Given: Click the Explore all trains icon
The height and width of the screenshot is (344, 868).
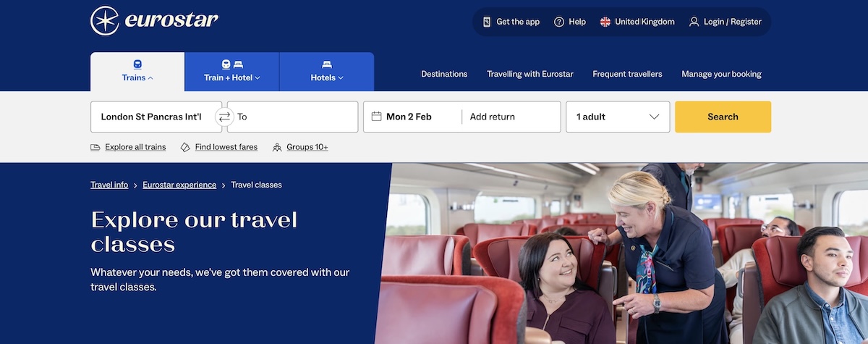Looking at the screenshot, I should pos(95,147).
